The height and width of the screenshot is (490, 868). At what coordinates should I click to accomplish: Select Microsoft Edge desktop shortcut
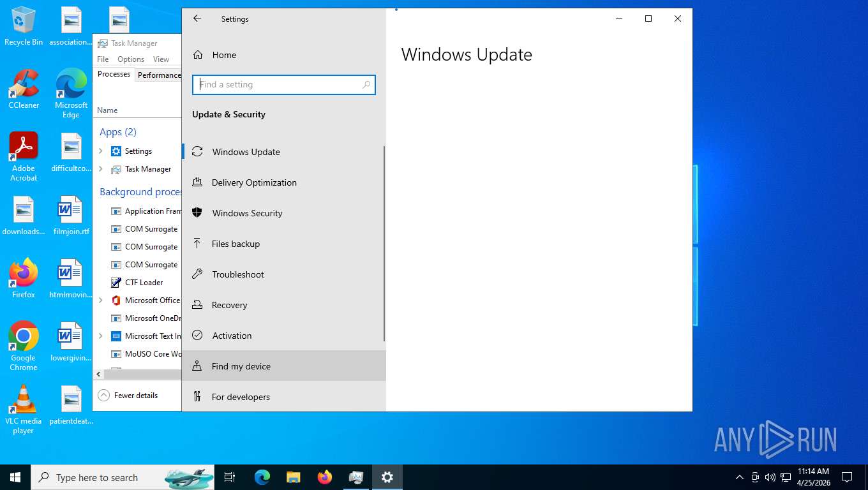(71, 93)
